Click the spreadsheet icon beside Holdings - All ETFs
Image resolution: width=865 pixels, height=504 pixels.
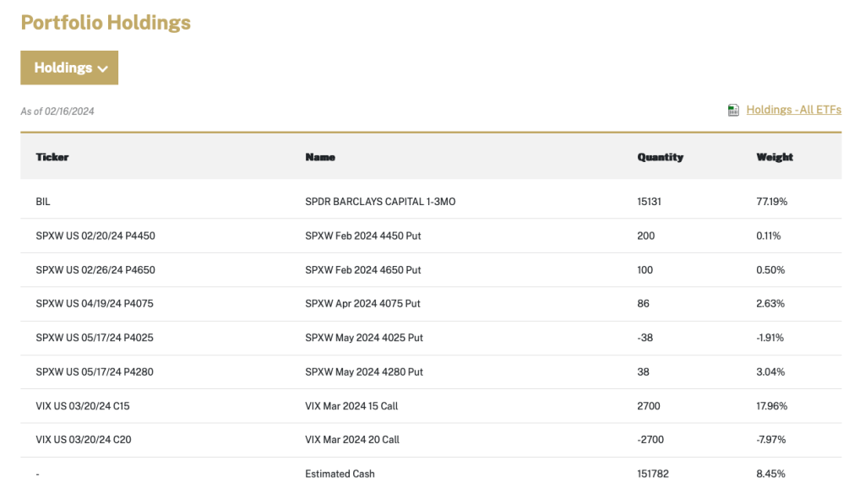pos(733,110)
